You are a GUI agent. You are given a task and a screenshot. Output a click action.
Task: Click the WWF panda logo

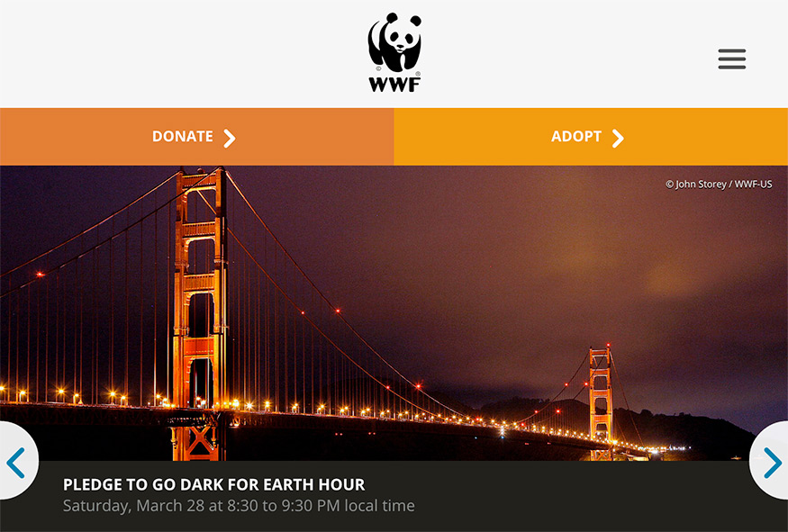[394, 52]
